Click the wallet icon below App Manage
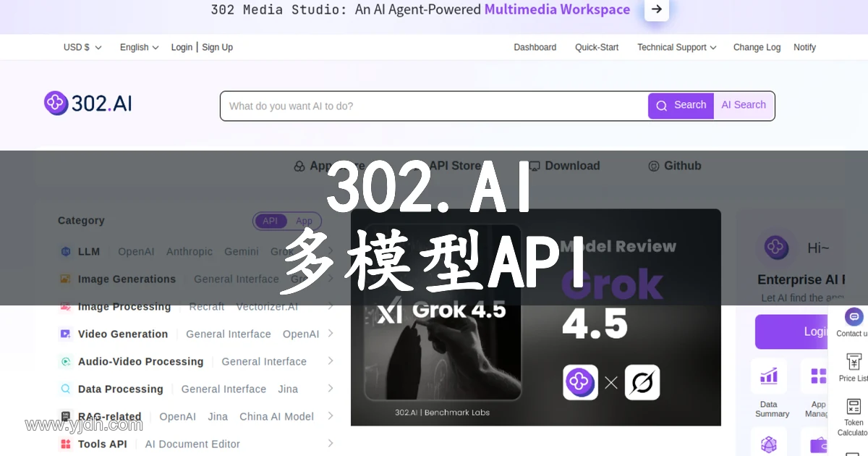 click(818, 444)
